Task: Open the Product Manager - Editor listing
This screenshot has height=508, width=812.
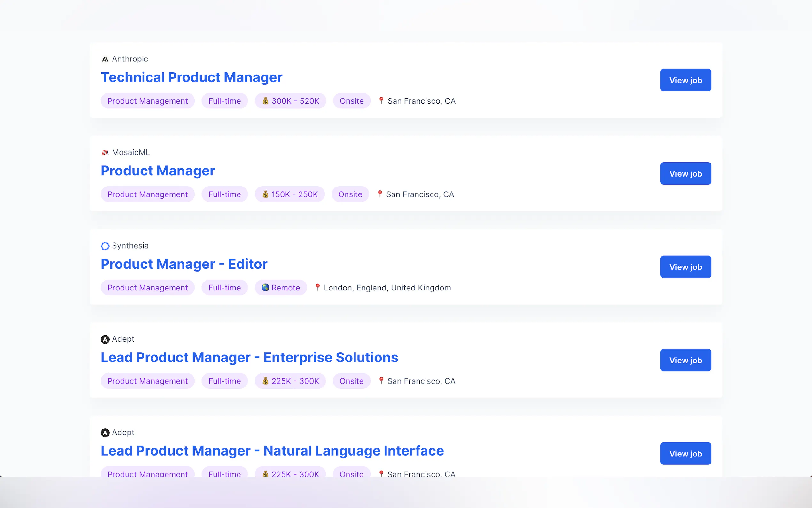Action: pos(184,264)
